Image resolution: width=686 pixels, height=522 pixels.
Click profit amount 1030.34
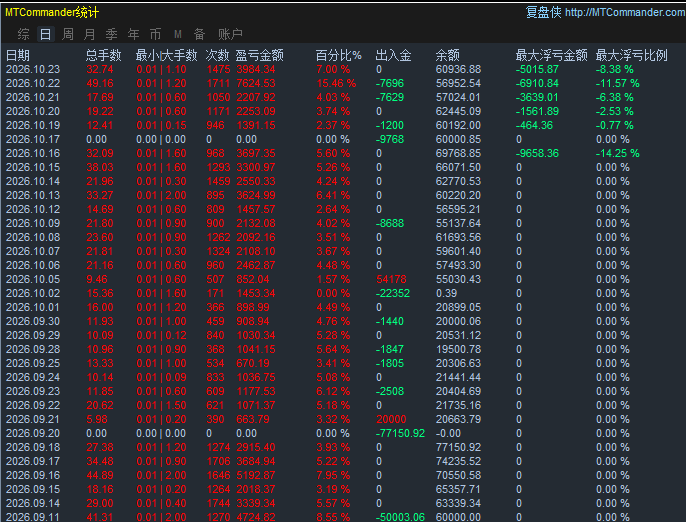tap(256, 335)
